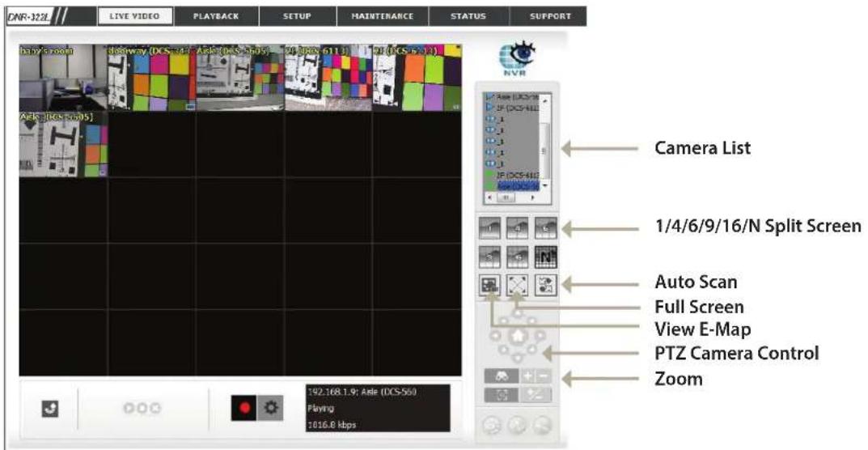Screen dimensions: 868x450
Task: Move PTZ camera down-right
Action: click(x=532, y=350)
